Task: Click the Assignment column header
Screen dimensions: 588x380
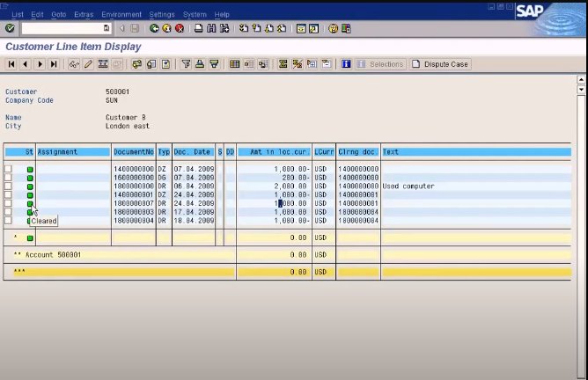Action: click(x=73, y=152)
